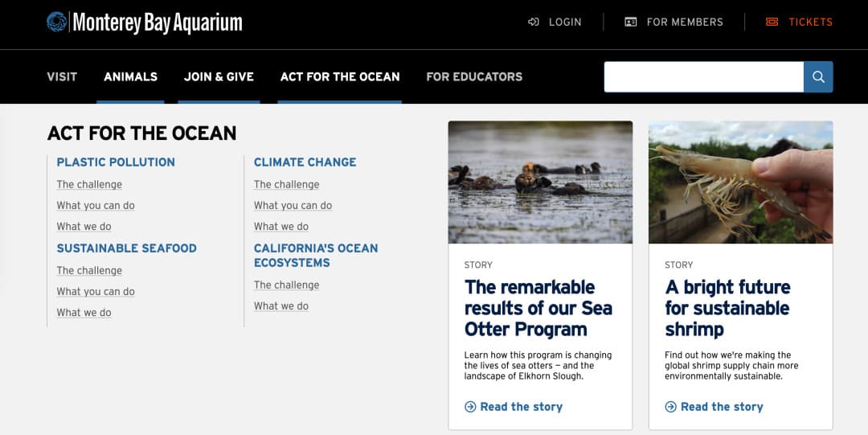Click arrow icon beside shrimp Read the story

670,407
